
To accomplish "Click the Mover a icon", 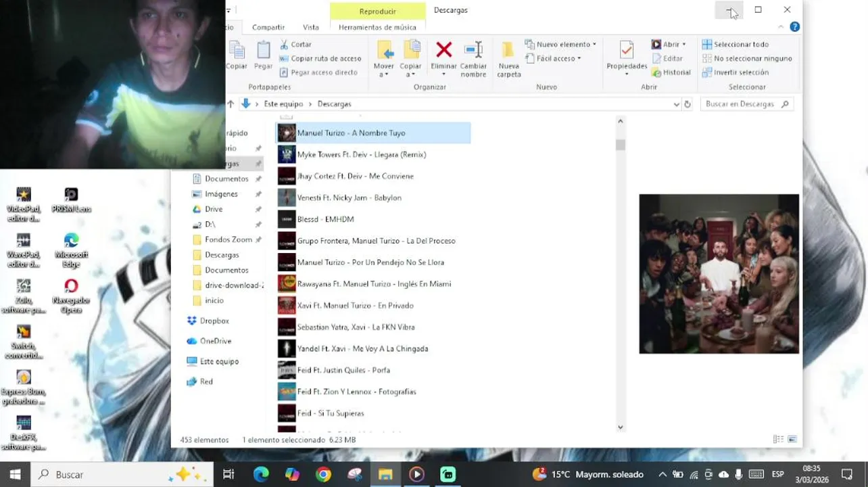I will 384,50.
